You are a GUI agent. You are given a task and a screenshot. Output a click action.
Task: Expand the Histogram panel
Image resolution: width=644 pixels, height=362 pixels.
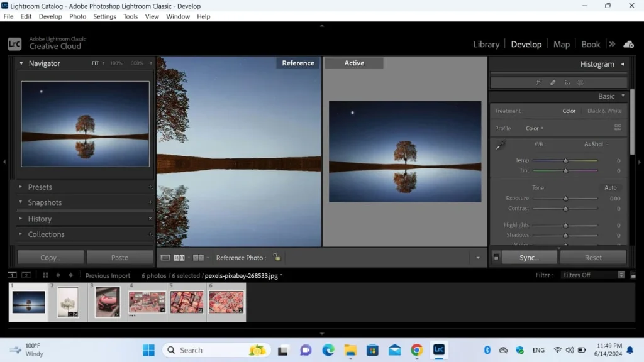622,64
